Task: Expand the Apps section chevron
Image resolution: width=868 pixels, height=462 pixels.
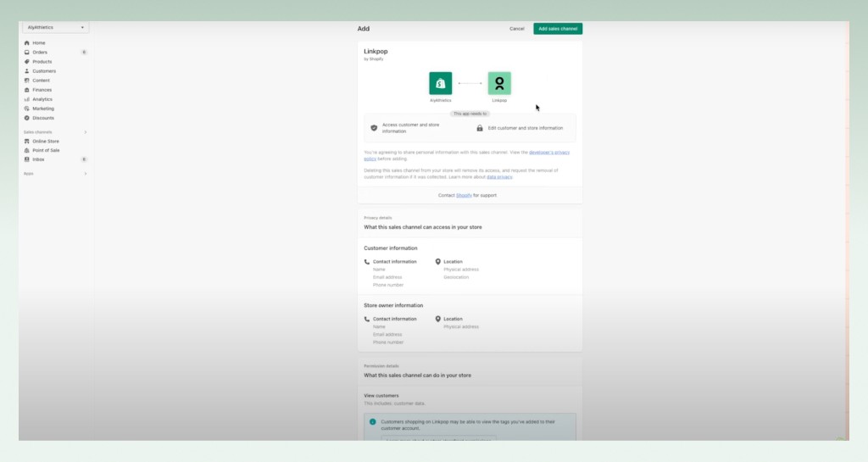Action: pos(86,174)
